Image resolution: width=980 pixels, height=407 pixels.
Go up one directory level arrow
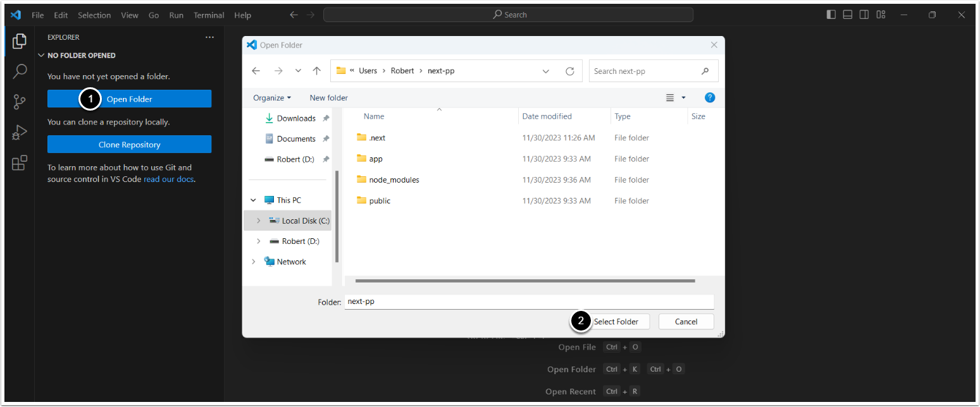(x=317, y=71)
